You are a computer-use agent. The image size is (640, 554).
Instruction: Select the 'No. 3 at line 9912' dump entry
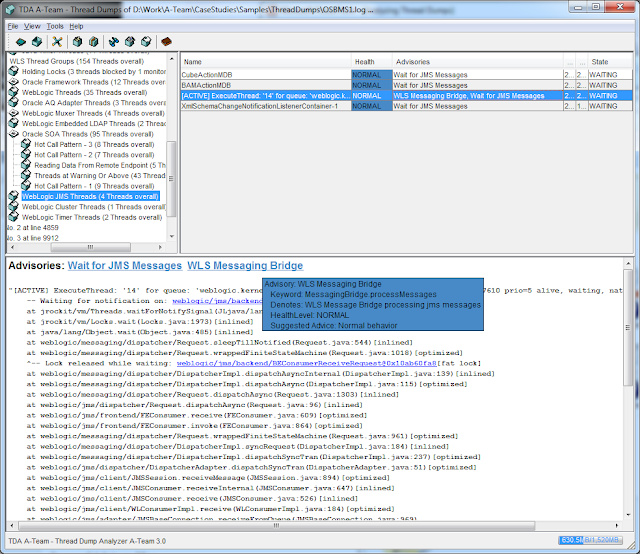click(33, 238)
